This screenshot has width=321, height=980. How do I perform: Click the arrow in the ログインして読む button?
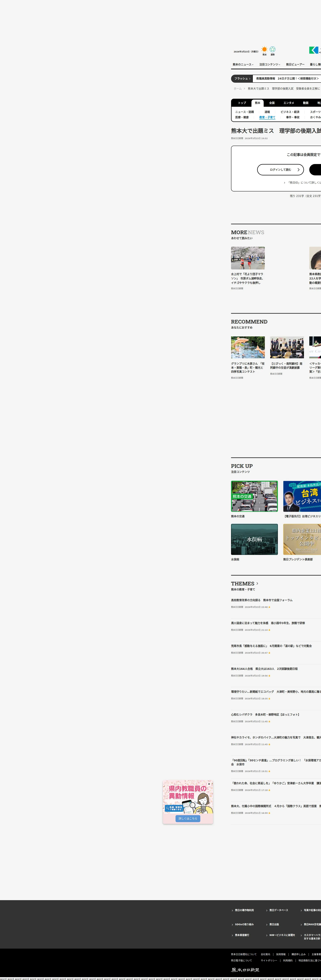tap(299, 170)
